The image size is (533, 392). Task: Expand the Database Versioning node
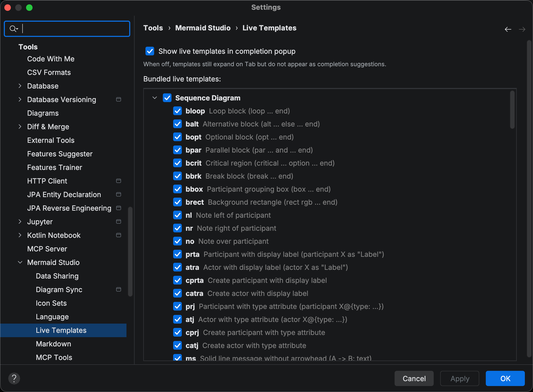(x=20, y=99)
